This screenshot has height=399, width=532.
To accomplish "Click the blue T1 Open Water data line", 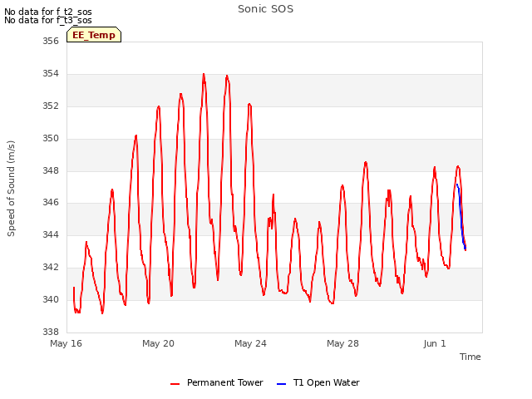I will (461, 214).
